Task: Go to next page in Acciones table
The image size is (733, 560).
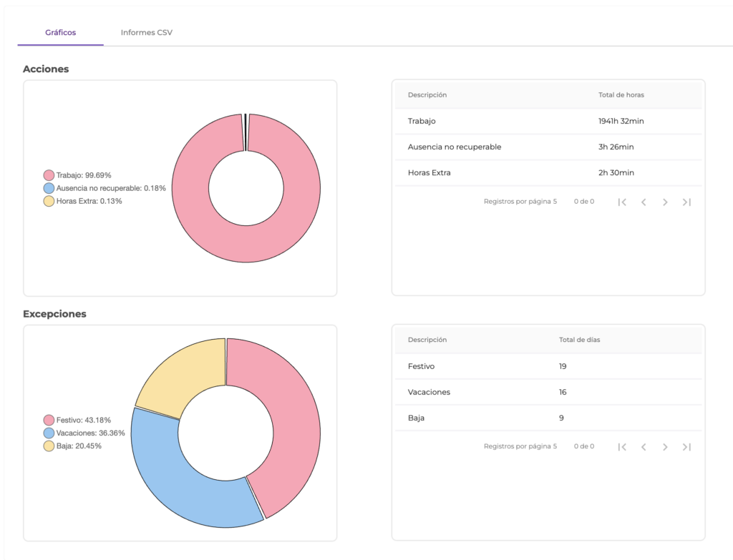Action: coord(665,202)
